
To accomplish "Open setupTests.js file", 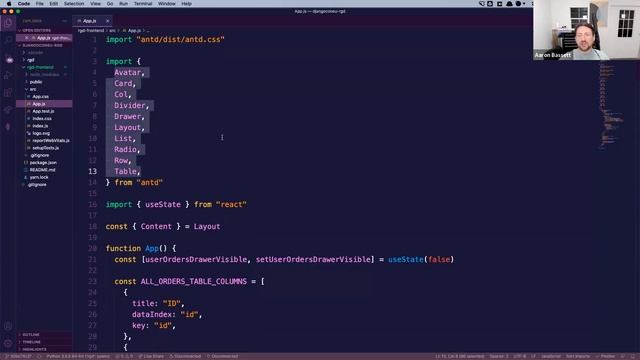I will (x=45, y=148).
